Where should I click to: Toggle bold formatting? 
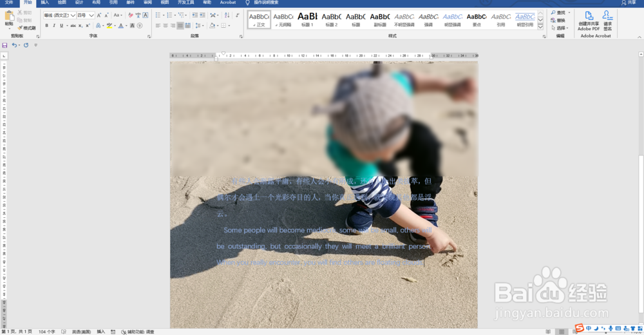pyautogui.click(x=47, y=26)
